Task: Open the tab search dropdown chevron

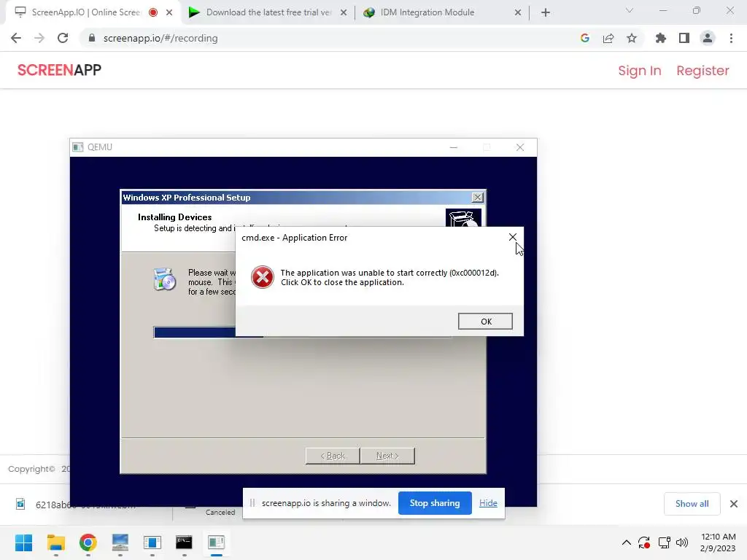Action: [x=630, y=10]
